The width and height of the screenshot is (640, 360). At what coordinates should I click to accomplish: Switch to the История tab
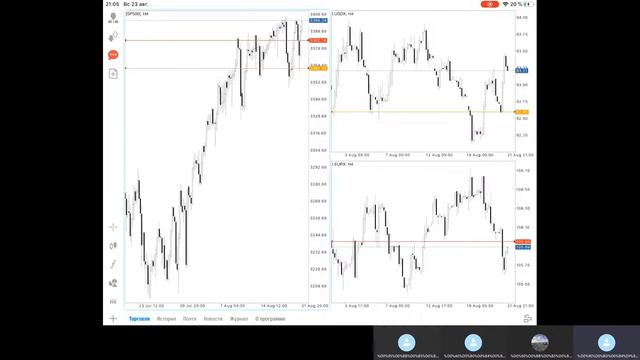click(166, 319)
